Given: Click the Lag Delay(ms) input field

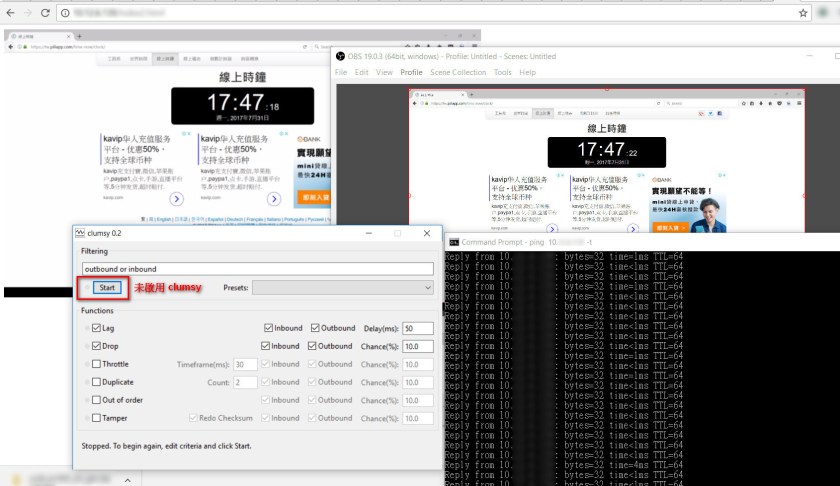Looking at the screenshot, I should tap(418, 328).
